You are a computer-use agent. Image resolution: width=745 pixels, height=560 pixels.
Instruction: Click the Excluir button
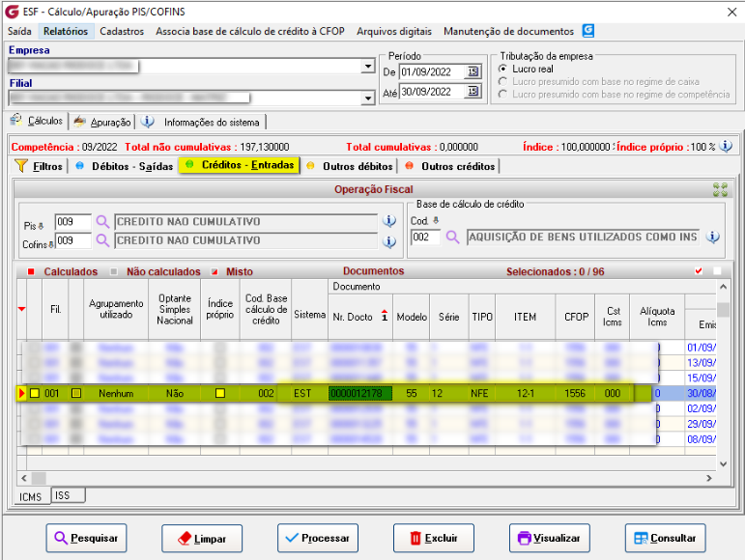[x=434, y=538]
